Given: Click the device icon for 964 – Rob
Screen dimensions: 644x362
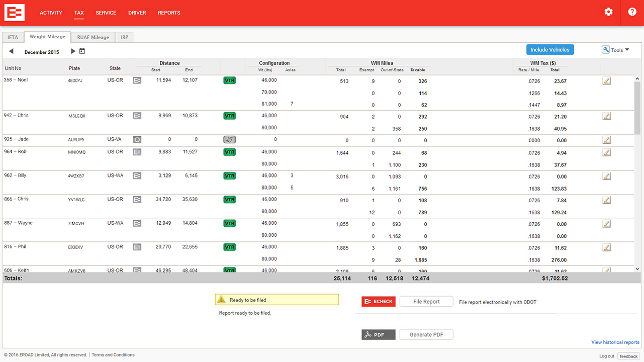Looking at the screenshot, I should [137, 152].
